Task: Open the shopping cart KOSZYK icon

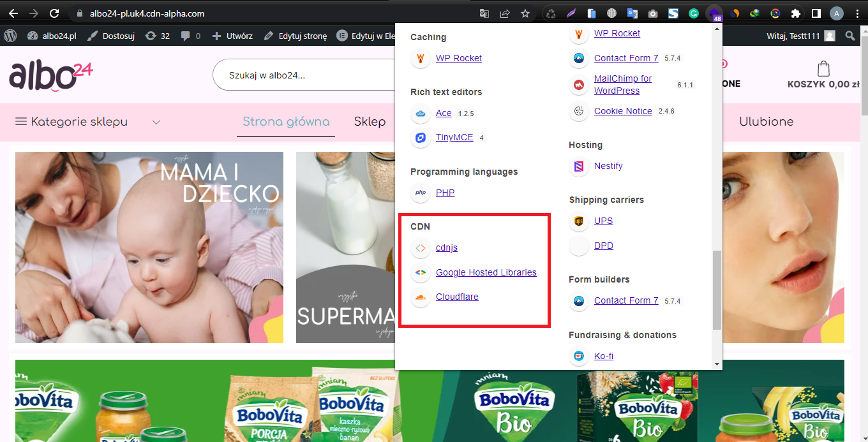Action: click(823, 69)
